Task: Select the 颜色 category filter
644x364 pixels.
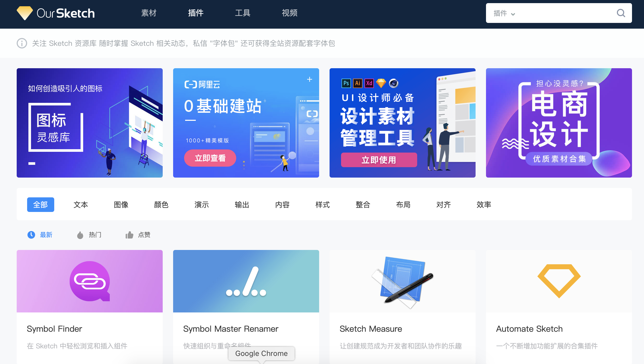Action: 161,205
